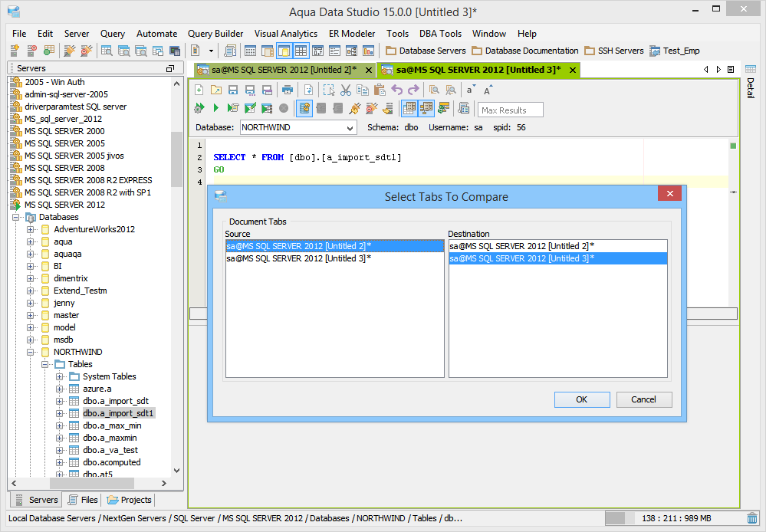Click the Find magnifier icon
Viewport: 766px width, 532px height.
click(434, 90)
